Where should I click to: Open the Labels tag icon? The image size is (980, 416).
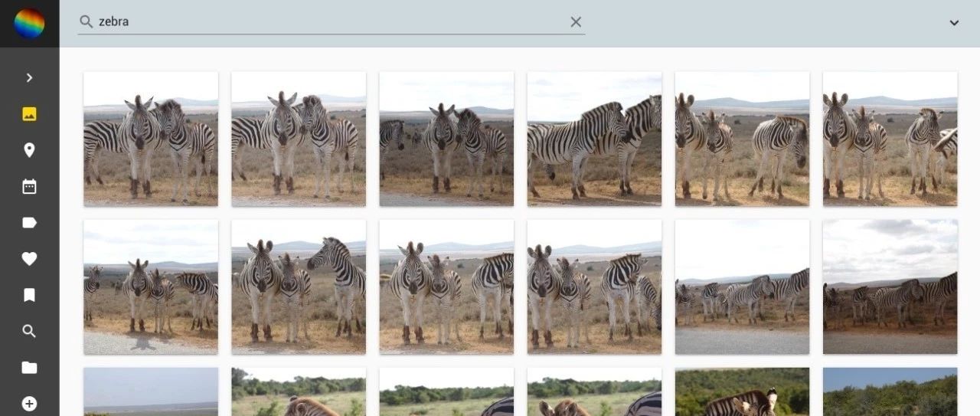(x=29, y=223)
